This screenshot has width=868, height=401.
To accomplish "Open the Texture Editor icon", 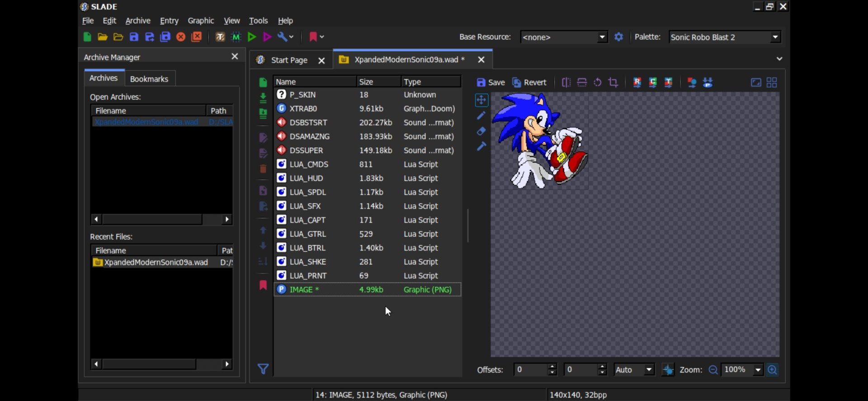I will click(x=220, y=37).
